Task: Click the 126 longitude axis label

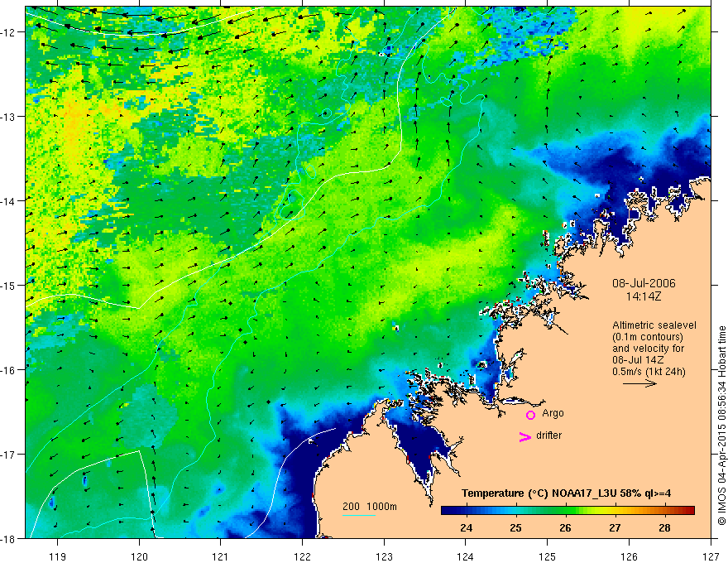Action: [x=629, y=556]
